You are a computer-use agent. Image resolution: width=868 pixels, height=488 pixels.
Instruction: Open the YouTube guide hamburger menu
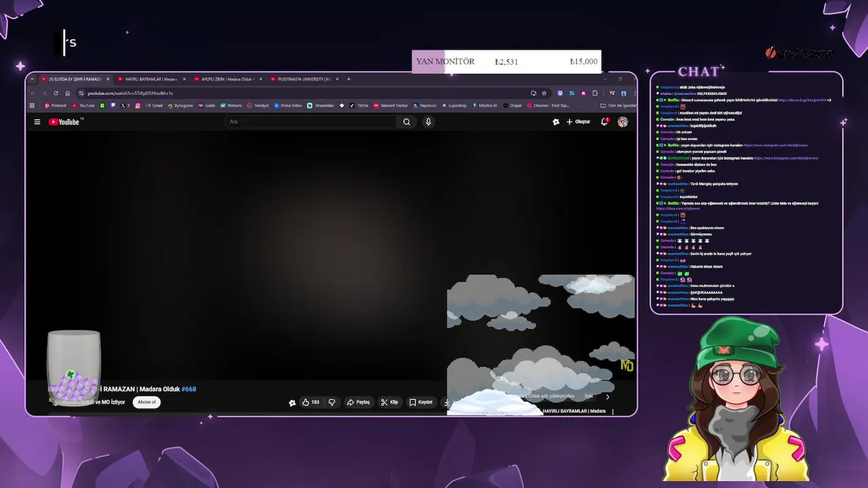click(37, 122)
